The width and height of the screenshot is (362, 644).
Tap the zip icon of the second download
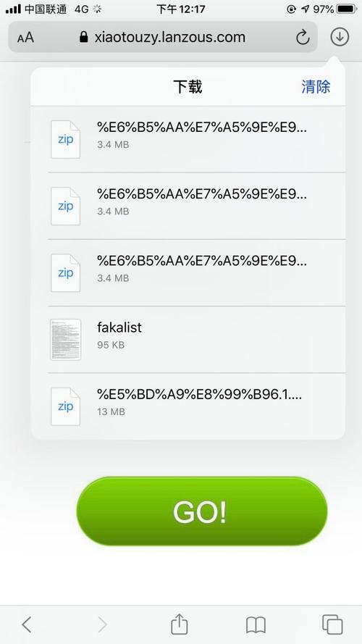tap(65, 206)
